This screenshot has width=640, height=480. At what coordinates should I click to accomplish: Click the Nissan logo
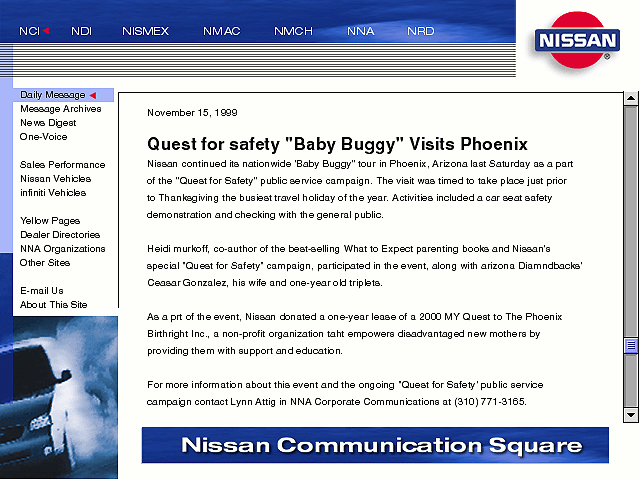[577, 40]
